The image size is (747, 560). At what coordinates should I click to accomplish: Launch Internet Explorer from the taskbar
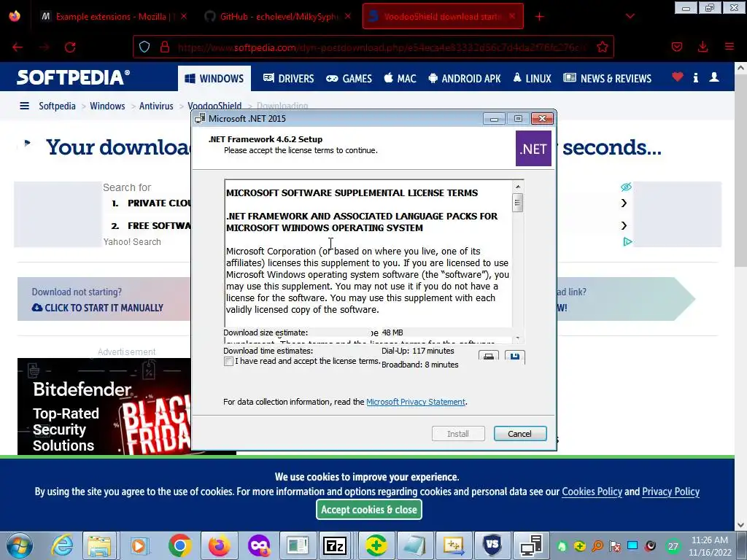click(x=63, y=545)
